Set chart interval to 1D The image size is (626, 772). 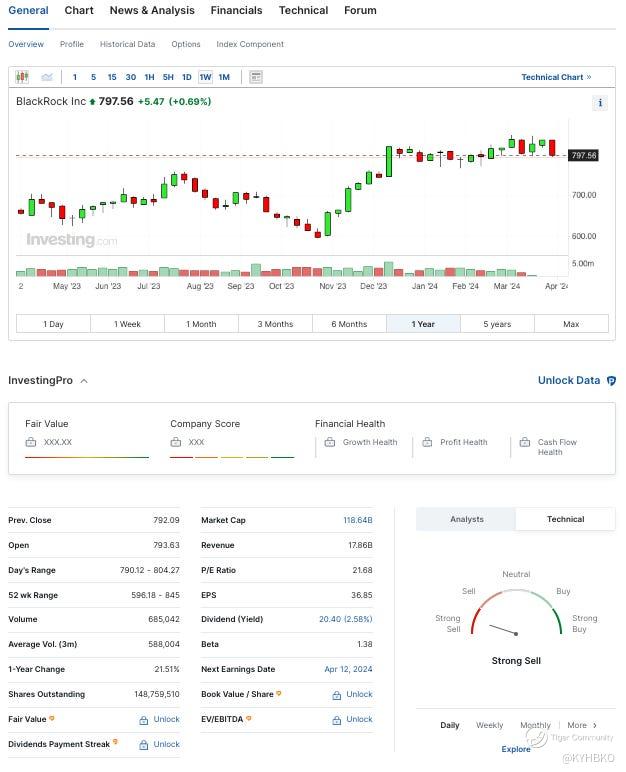tap(187, 77)
